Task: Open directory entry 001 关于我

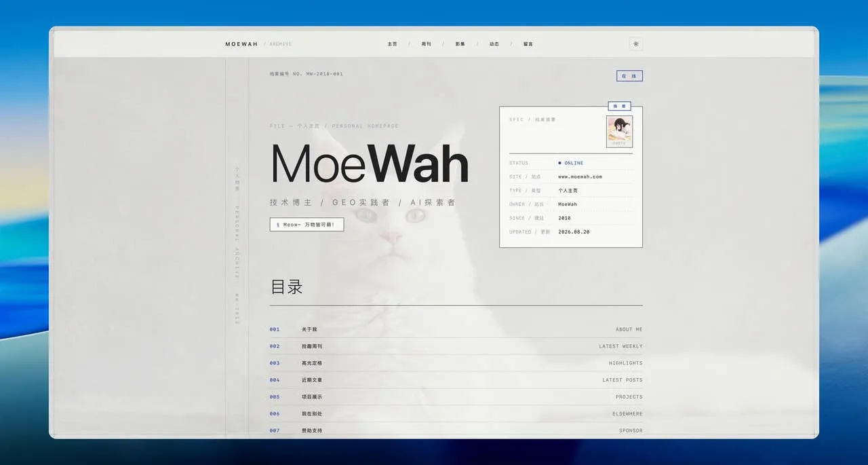Action: click(x=456, y=329)
